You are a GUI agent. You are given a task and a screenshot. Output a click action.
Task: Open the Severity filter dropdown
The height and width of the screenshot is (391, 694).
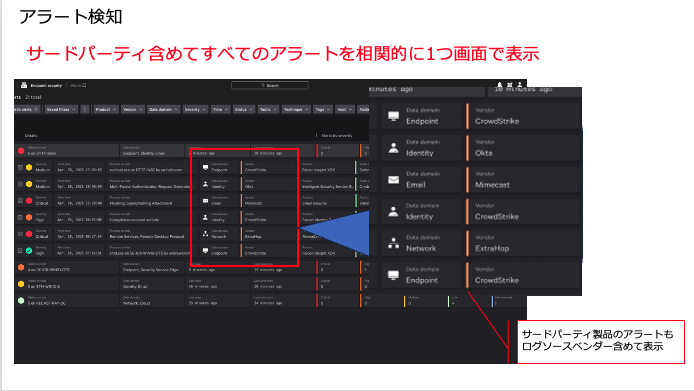tap(195, 109)
